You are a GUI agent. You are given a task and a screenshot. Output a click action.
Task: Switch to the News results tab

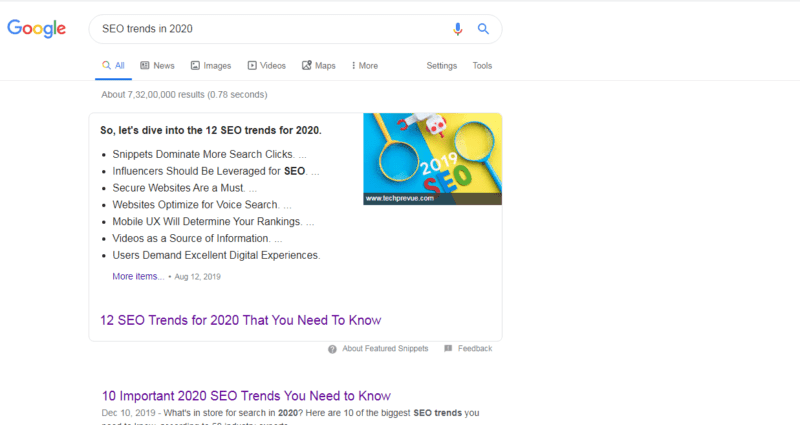click(x=158, y=66)
